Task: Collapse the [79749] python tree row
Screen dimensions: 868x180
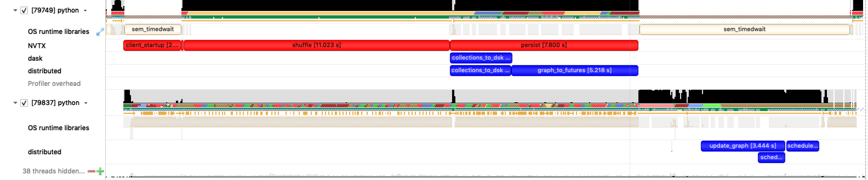Action: [x=15, y=10]
